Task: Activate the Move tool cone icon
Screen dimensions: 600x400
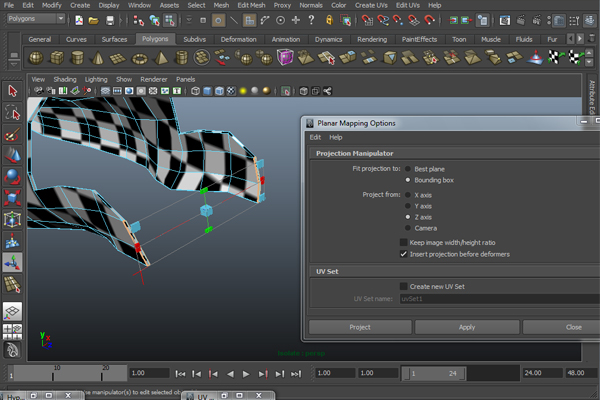Action: (x=13, y=155)
